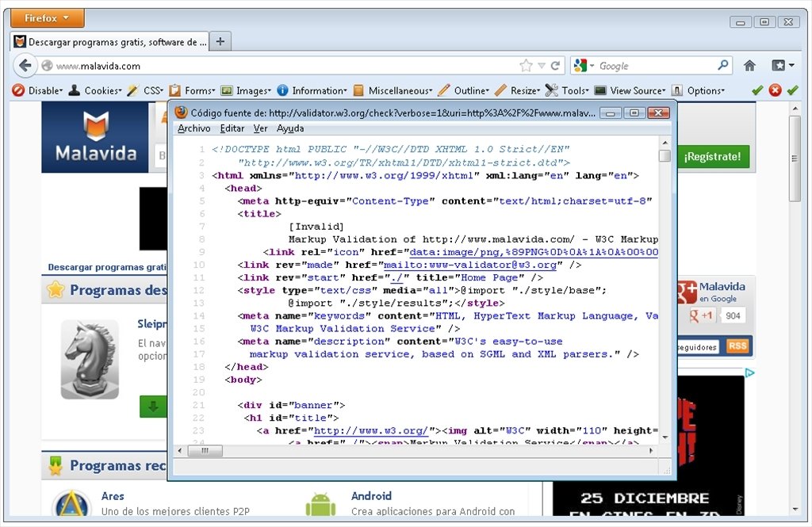Screen dimensions: 812x527
Task: Click the green ¡Regístrate! button
Action: coord(713,156)
